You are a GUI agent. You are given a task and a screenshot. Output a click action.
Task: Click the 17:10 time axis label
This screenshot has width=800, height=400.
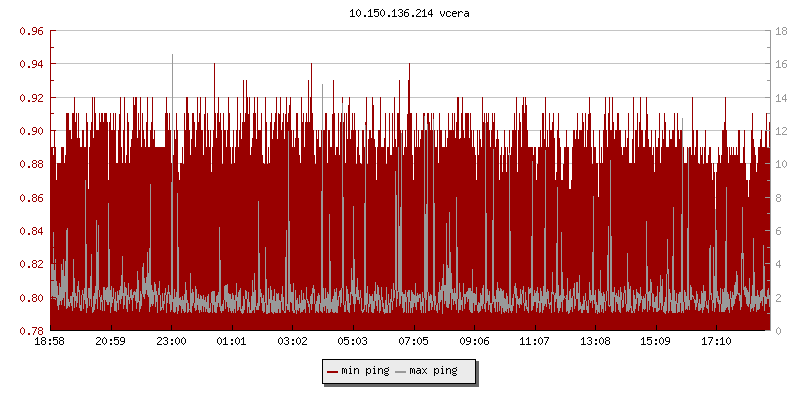click(x=717, y=342)
